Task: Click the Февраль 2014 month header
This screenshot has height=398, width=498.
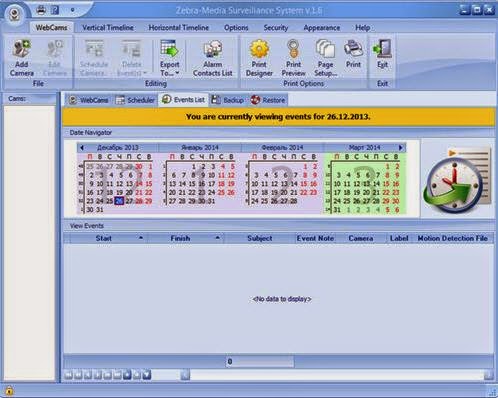Action: [x=282, y=147]
